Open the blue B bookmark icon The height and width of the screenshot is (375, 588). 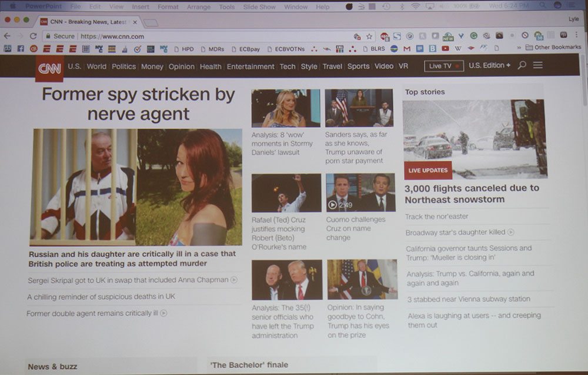pos(432,48)
